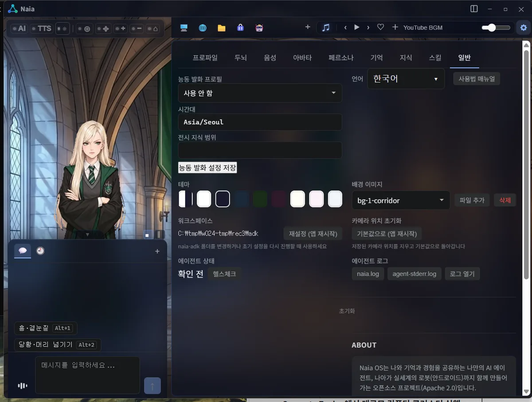Select the dark green theme swatch
532x402 pixels.
[260, 199]
